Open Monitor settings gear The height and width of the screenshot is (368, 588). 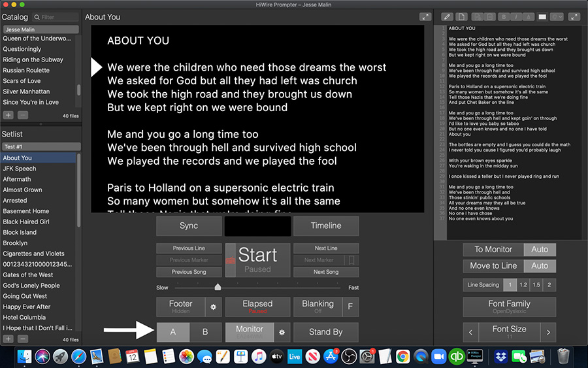(282, 332)
